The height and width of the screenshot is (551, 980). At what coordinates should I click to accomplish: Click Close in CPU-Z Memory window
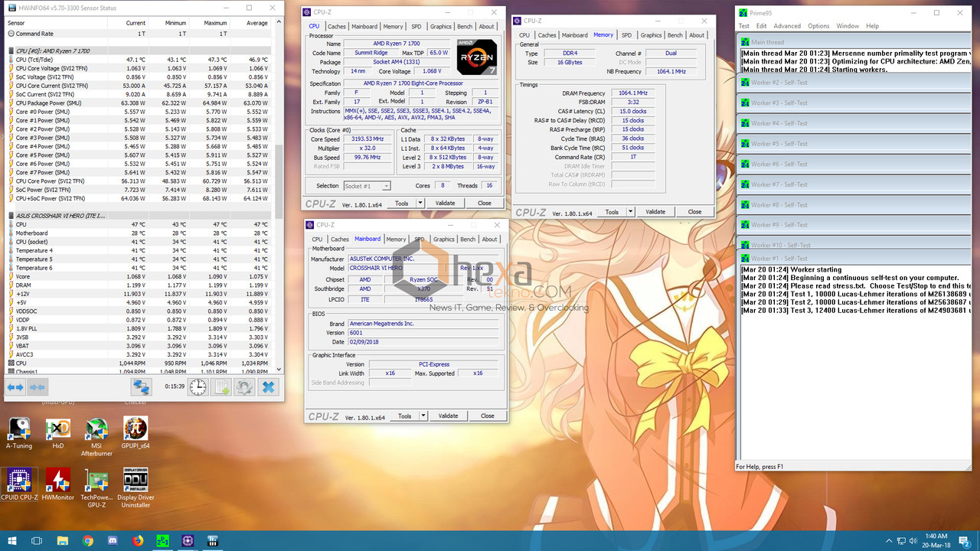tap(694, 212)
